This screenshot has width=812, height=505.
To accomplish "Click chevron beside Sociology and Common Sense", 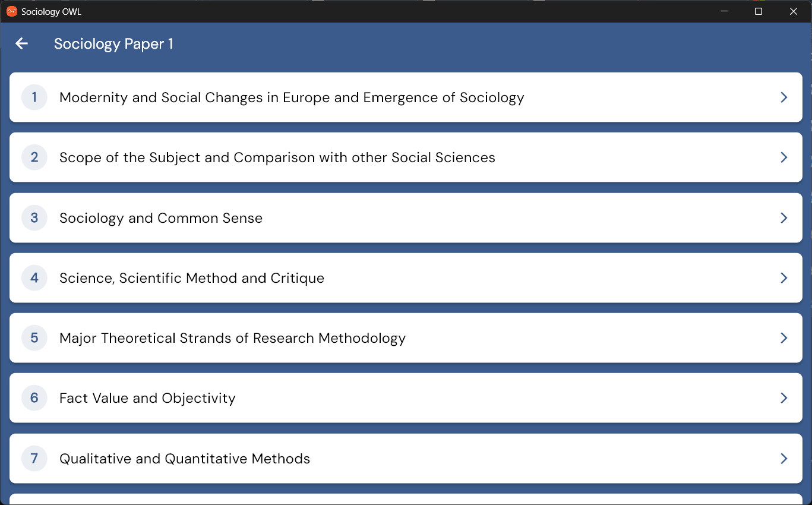I will (x=783, y=218).
